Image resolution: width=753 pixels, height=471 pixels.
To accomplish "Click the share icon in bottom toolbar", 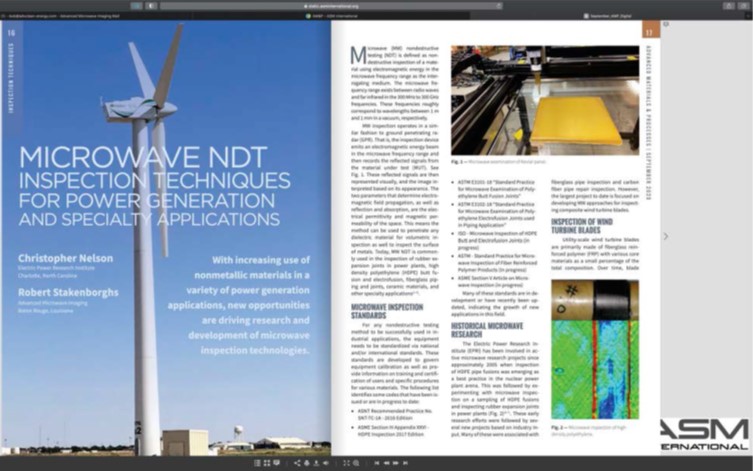I will tap(297, 463).
